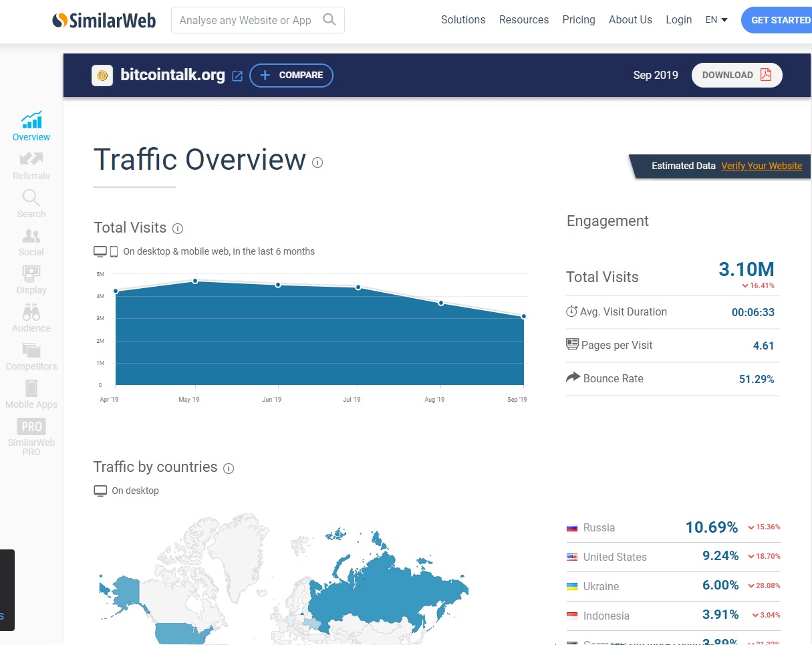The image size is (812, 645).
Task: Click the 10.69% Russia traffic share
Action: 712,527
